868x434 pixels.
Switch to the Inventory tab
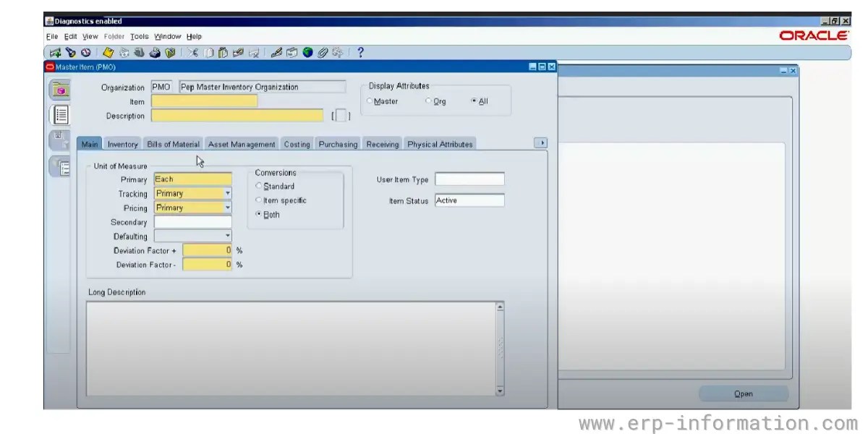coord(123,144)
